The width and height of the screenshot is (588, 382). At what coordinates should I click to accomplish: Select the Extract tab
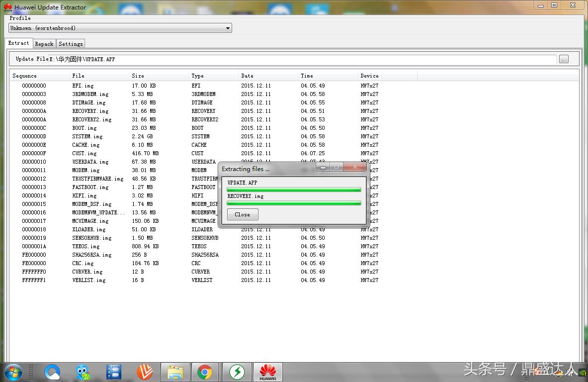(19, 43)
